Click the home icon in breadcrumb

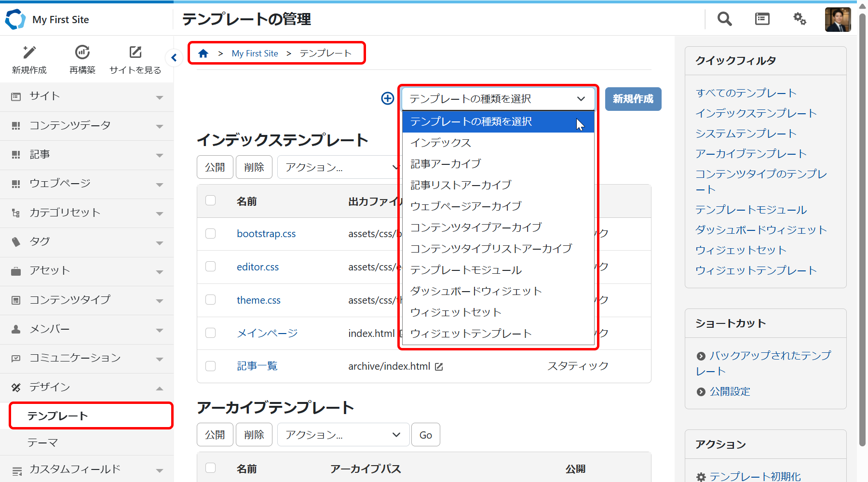point(203,54)
